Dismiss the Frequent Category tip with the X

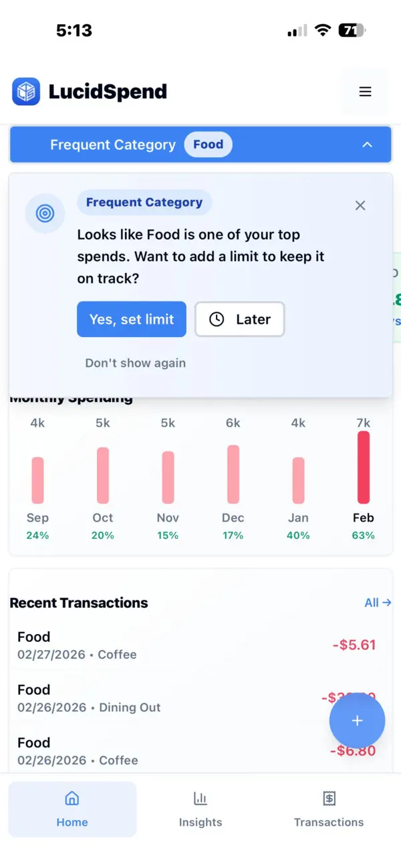point(360,205)
